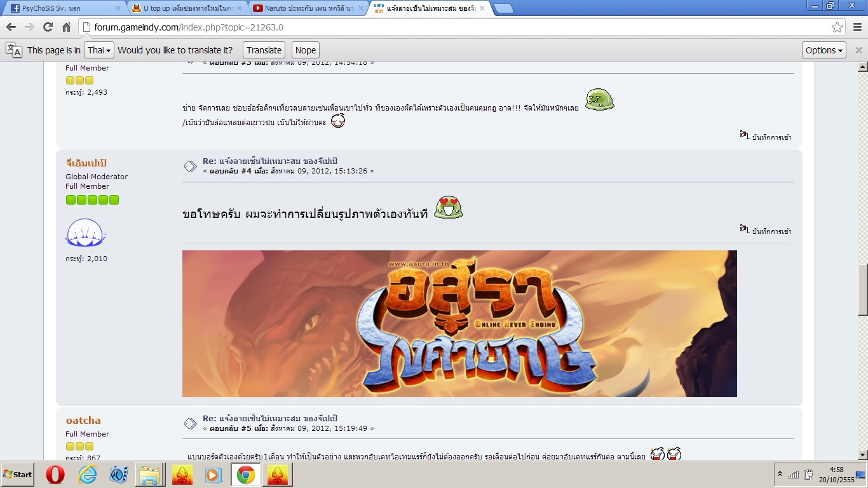Show hidden system tray icons
The height and width of the screenshot is (488, 868).
[780, 475]
